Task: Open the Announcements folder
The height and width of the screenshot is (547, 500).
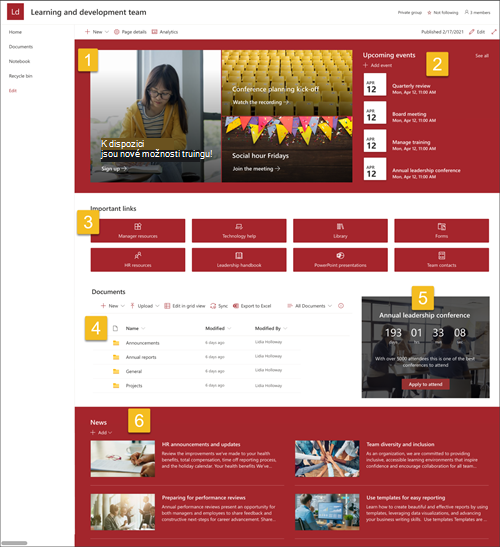Action: (142, 343)
